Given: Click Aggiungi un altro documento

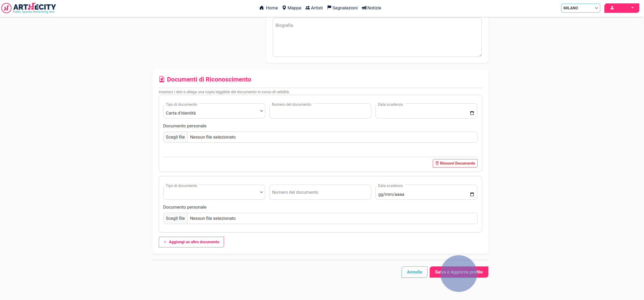Looking at the screenshot, I should click(191, 242).
